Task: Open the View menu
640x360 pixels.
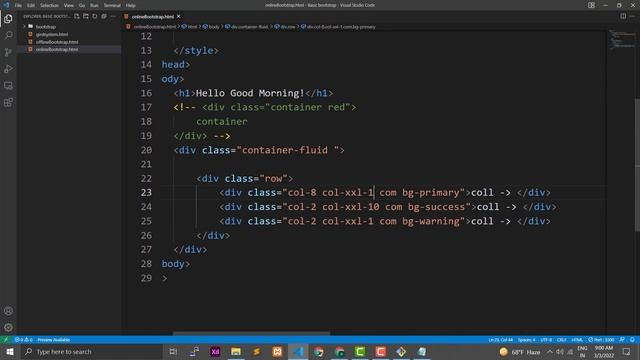Action: click(69, 5)
